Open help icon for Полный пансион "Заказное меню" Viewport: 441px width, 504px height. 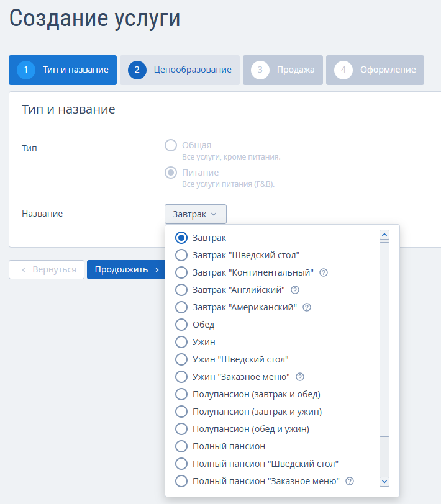click(x=350, y=481)
